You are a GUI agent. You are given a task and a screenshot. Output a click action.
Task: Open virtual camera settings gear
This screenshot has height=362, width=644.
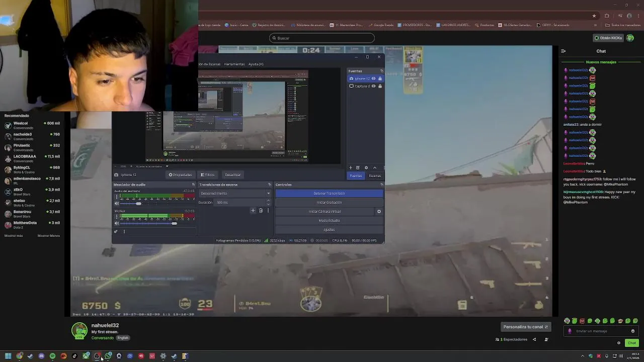coord(379,211)
